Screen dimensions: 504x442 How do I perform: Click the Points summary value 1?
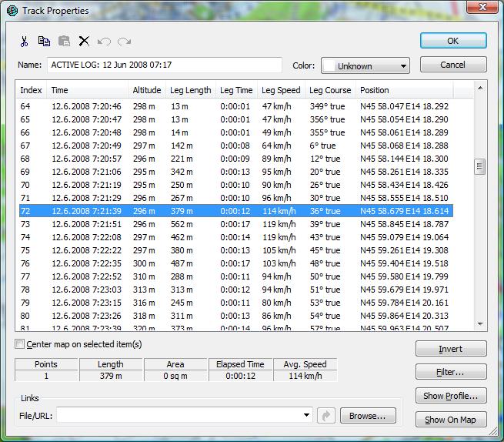pos(46,376)
